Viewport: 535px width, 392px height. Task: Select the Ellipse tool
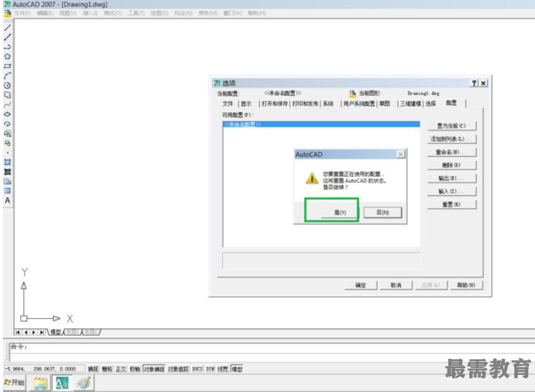pyautogui.click(x=8, y=114)
